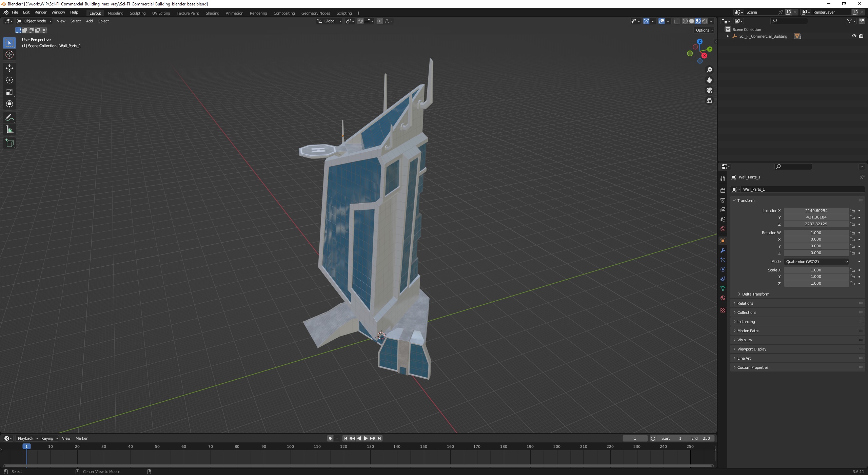Click the viewport zoom magnifier icon
868x475 pixels.
tap(709, 70)
